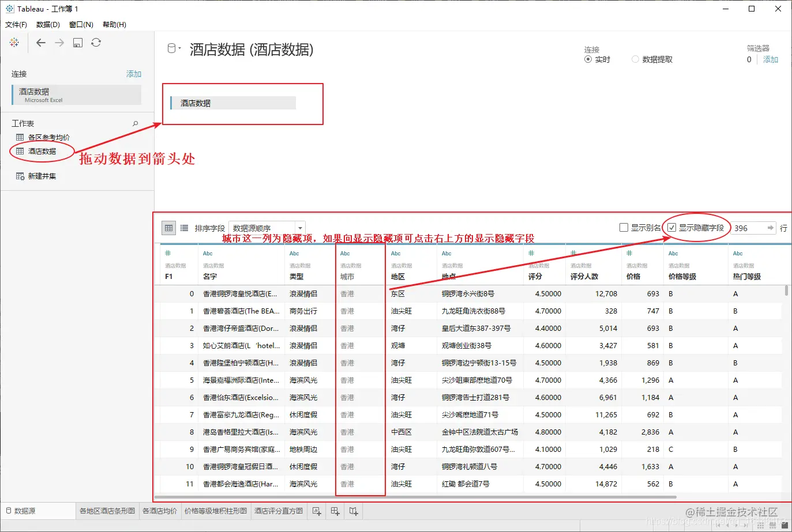Viewport: 792px width, 532px height.
Task: Select the 各区参考均价 sheet table icon
Action: (x=20, y=137)
